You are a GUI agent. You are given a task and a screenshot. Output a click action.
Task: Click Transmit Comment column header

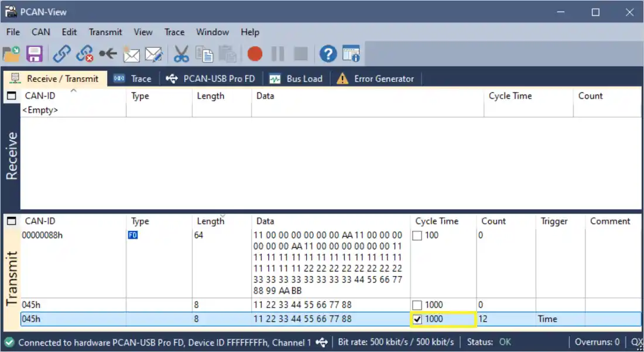tap(613, 221)
